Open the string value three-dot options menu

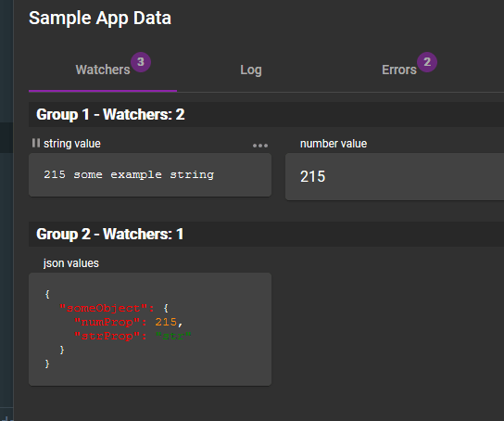260,146
